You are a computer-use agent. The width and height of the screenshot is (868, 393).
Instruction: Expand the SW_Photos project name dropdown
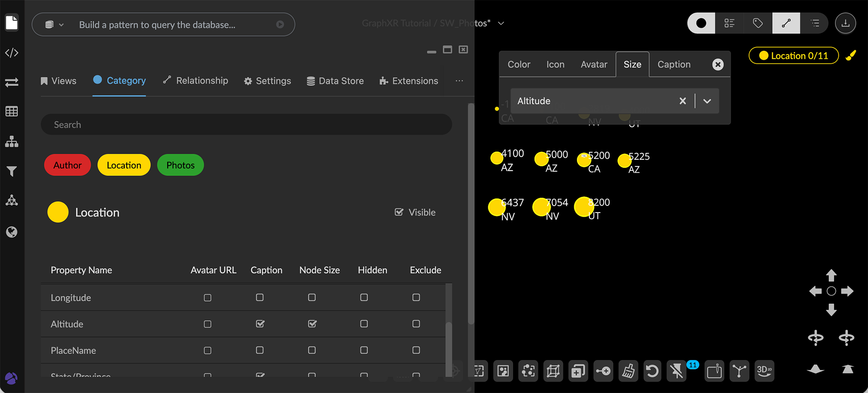[x=501, y=23]
